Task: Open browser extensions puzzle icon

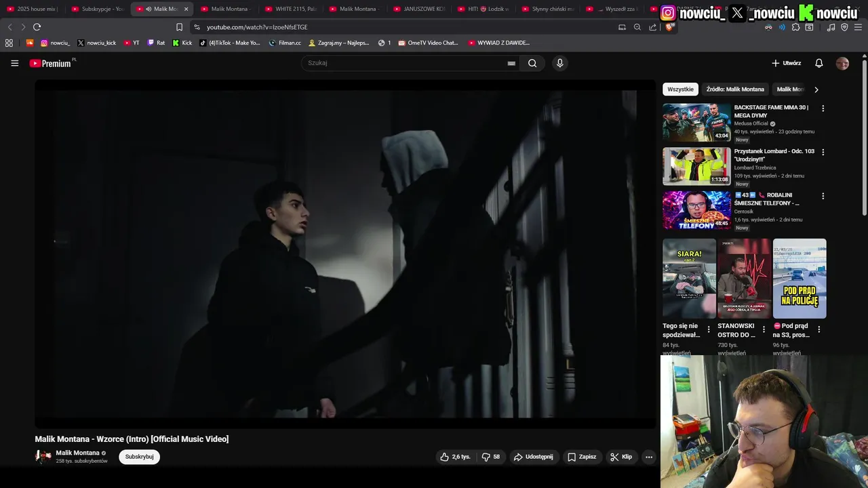Action: pos(795,27)
